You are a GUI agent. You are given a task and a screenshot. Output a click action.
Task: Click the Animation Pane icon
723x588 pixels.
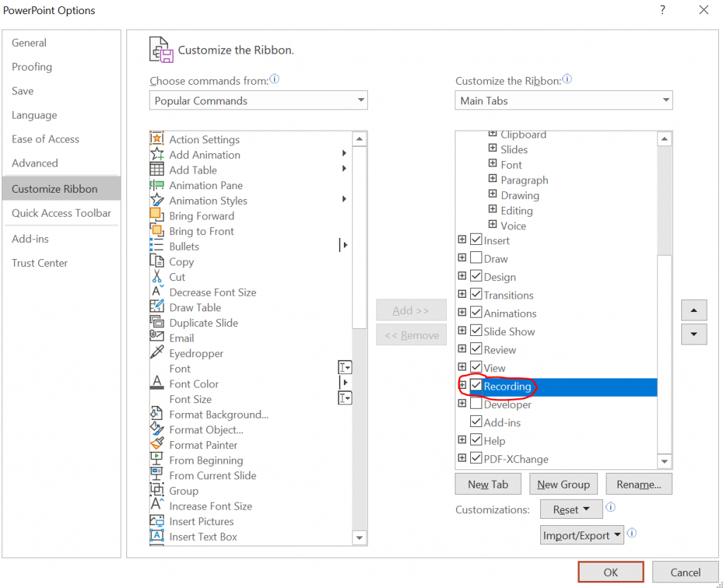tap(157, 185)
